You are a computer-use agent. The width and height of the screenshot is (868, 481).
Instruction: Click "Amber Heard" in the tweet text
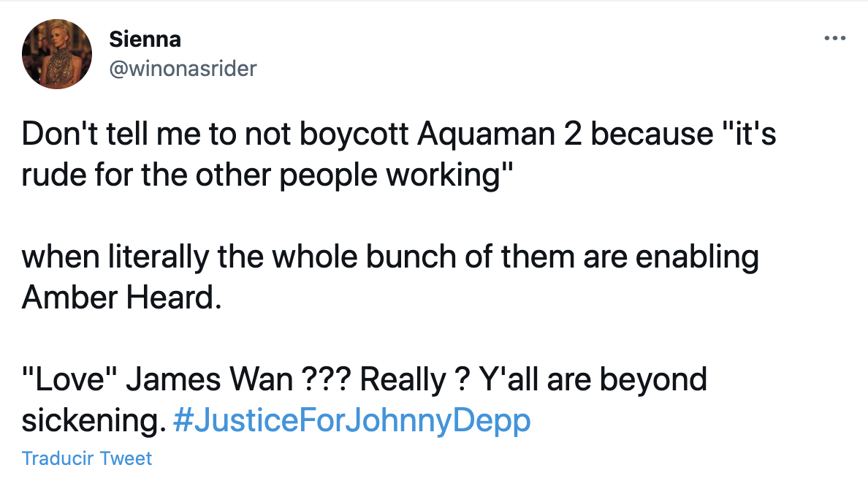click(120, 298)
